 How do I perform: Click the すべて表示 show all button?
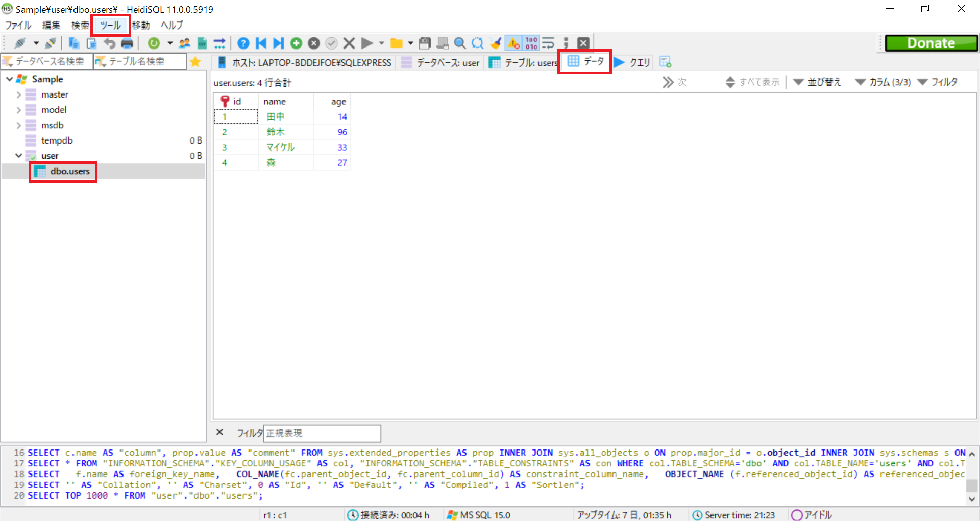753,82
